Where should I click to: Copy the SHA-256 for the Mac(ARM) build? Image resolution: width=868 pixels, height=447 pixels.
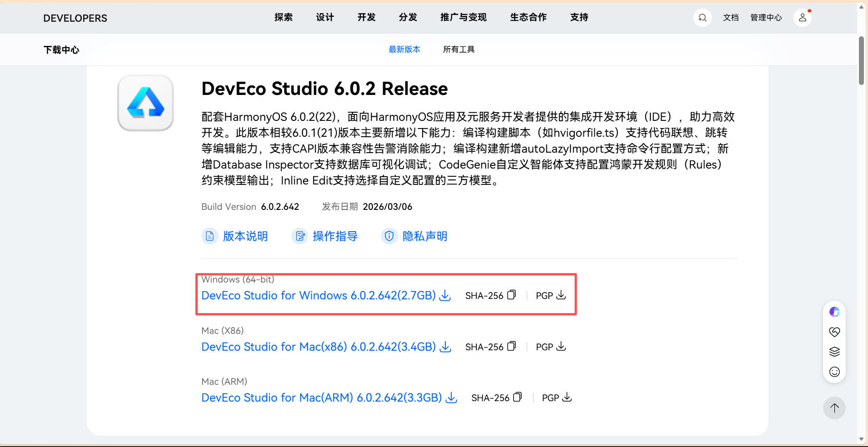tap(518, 397)
